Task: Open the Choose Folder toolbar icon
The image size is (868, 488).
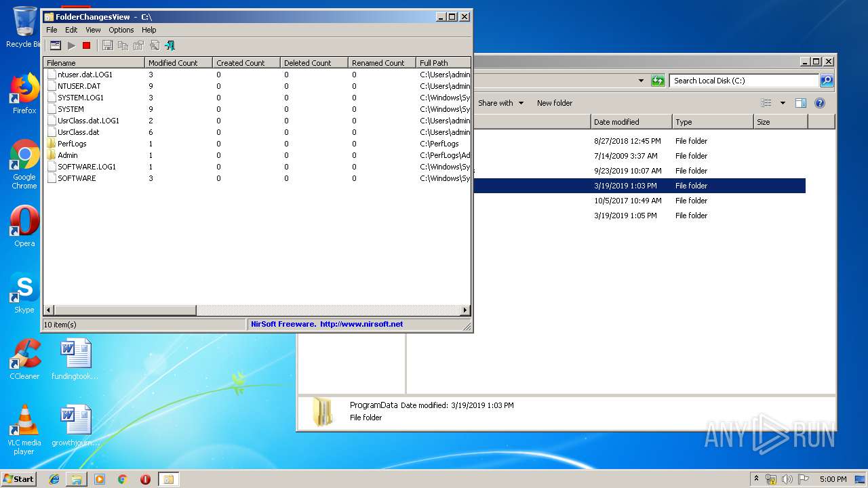Action: (56, 45)
